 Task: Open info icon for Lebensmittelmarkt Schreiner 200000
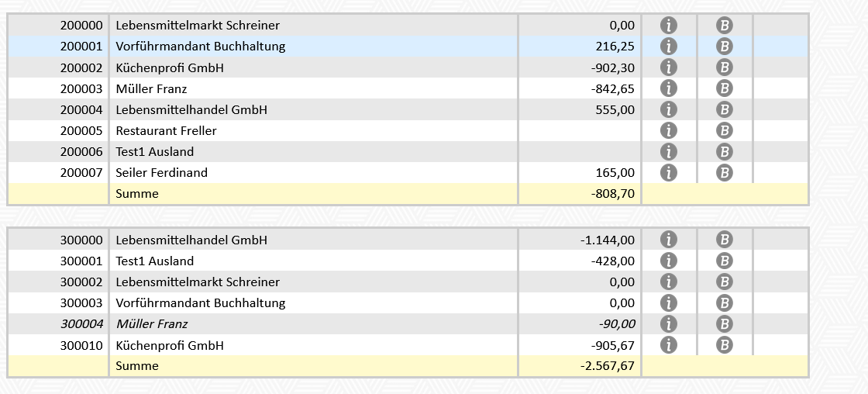pos(668,26)
